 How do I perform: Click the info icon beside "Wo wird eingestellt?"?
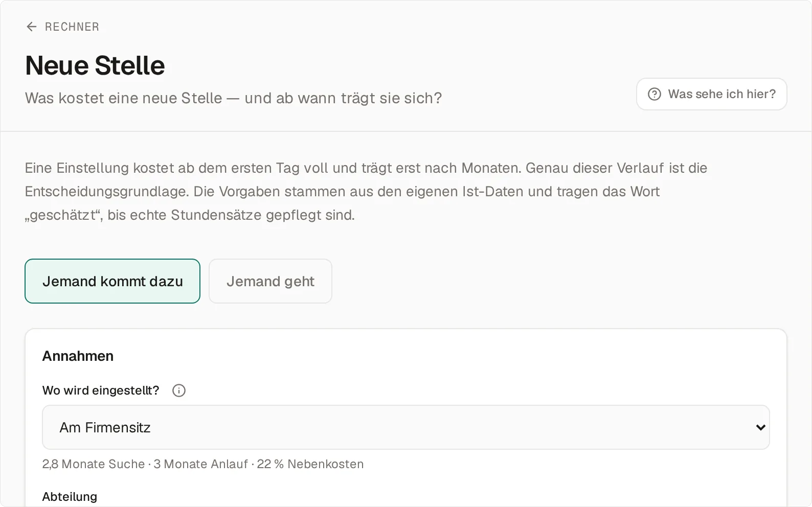click(x=179, y=390)
